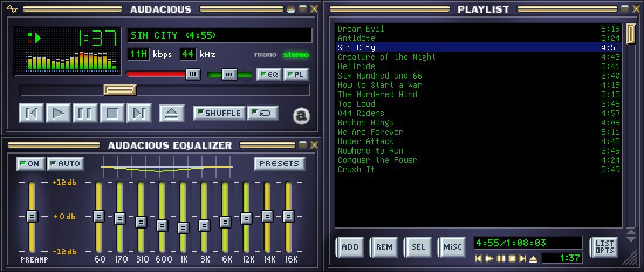This screenshot has width=644, height=272.
Task: Click the 16K equalizer band knob
Action: 288,216
